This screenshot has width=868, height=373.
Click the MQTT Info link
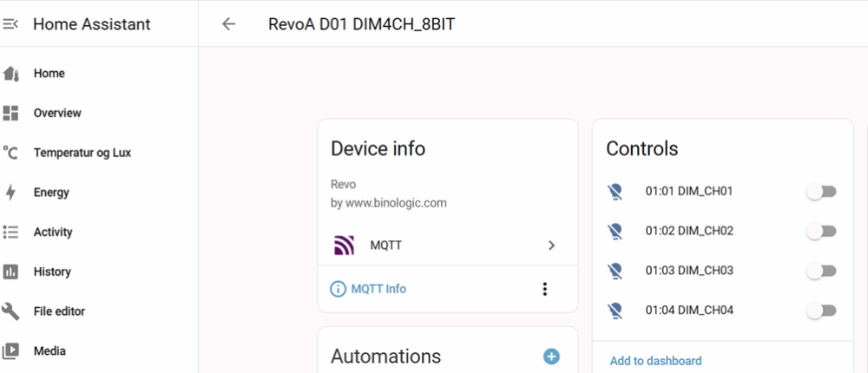pyautogui.click(x=378, y=289)
